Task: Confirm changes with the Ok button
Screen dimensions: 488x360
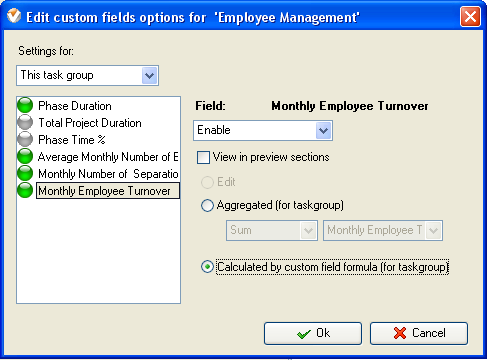Action: coord(313,333)
